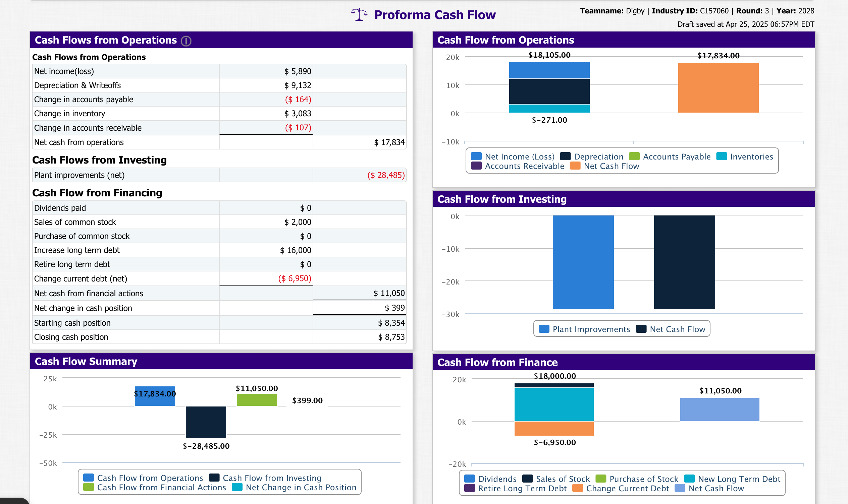Hide Accounts Payable series in operations legend
The width and height of the screenshot is (848, 504).
point(676,156)
